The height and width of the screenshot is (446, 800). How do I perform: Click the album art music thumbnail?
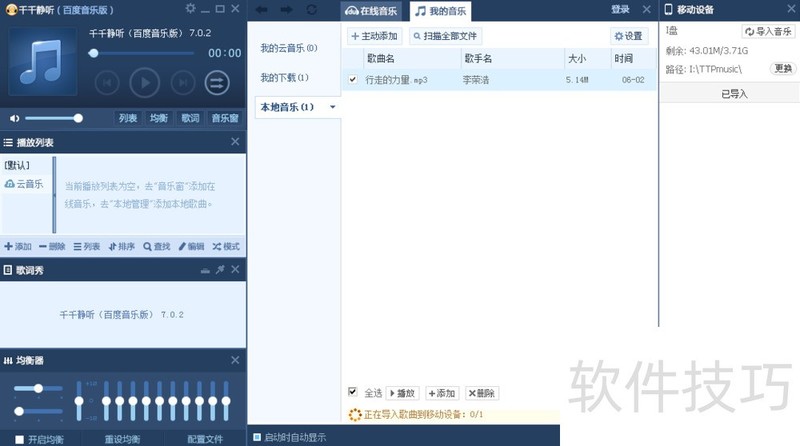pyautogui.click(x=43, y=61)
